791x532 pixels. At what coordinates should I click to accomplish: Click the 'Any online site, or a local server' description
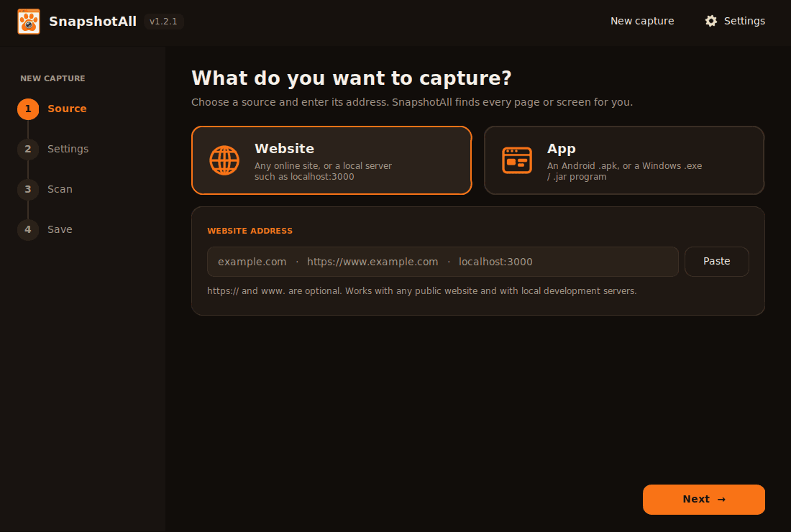pos(323,171)
